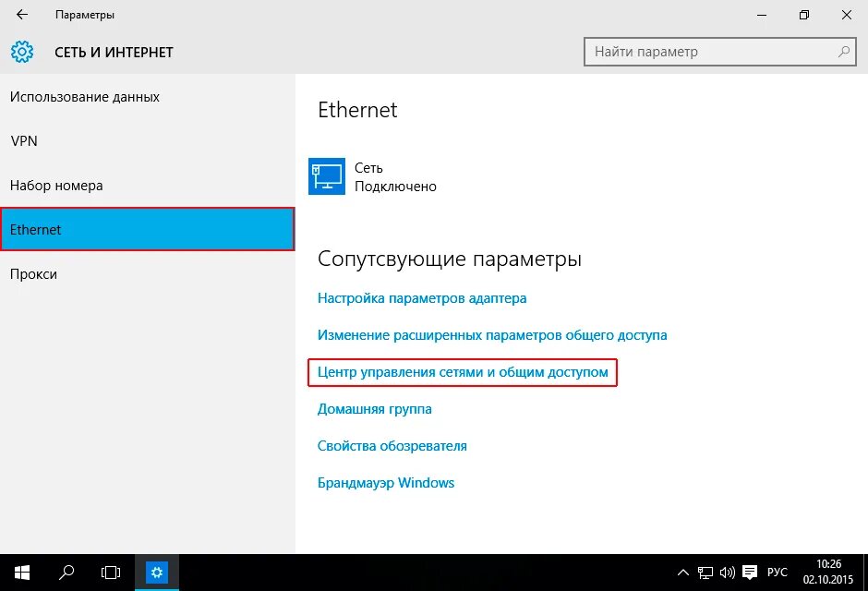Select Использование данных in sidebar

(x=147, y=97)
